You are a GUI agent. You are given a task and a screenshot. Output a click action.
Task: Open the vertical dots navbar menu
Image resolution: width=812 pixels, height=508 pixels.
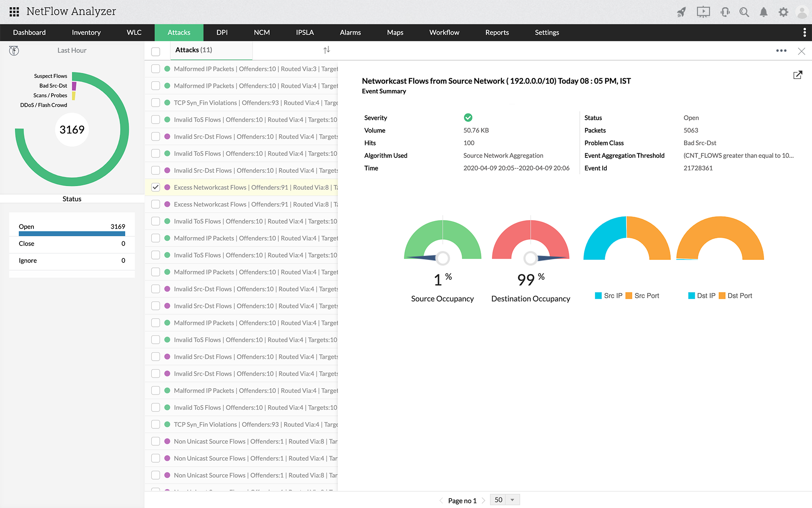coord(804,32)
